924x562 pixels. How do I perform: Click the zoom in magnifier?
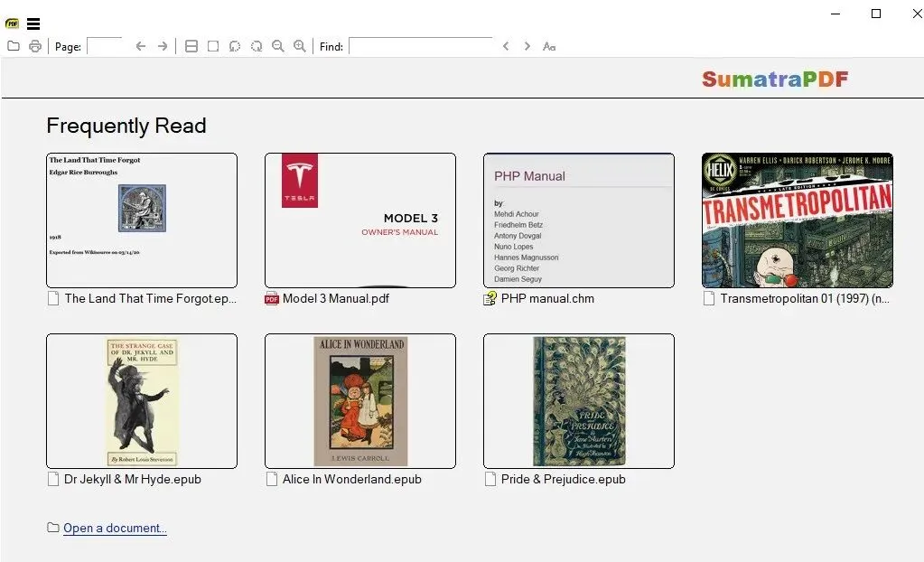coord(299,46)
